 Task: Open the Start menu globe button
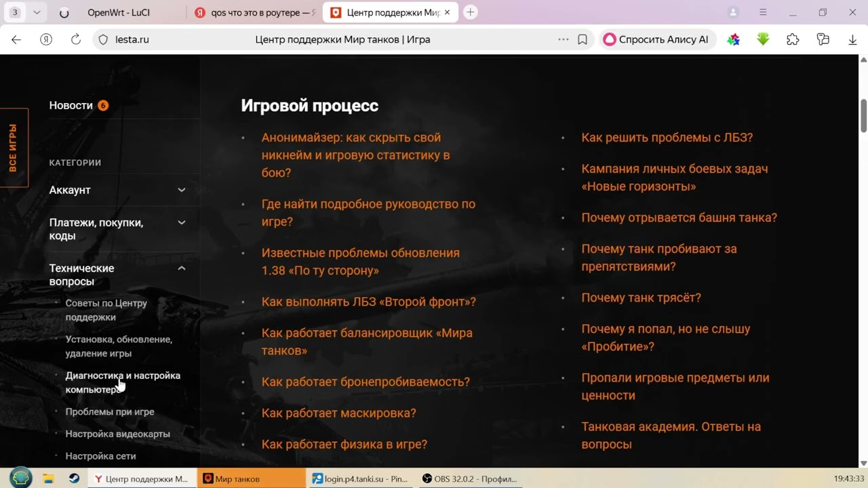[21, 478]
